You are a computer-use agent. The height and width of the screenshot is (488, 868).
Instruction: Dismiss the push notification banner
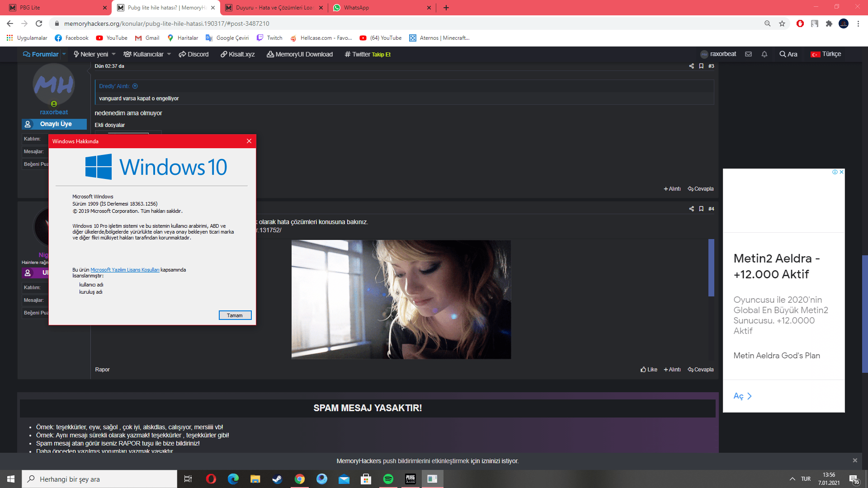[x=855, y=460]
